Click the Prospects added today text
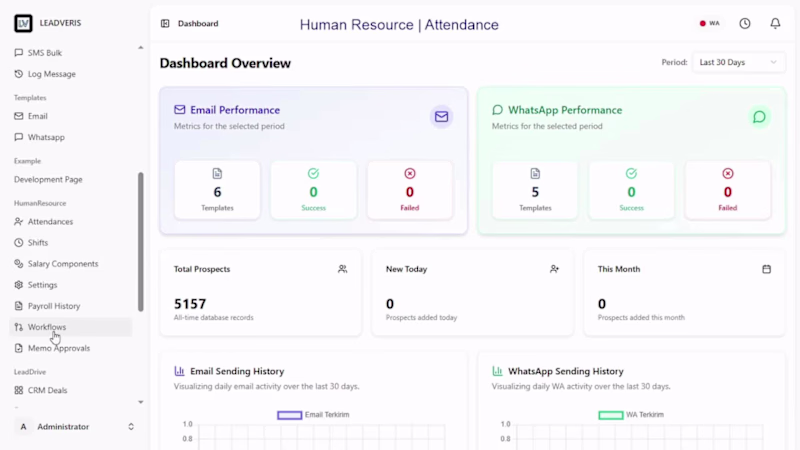This screenshot has height=450, width=800. [x=421, y=317]
